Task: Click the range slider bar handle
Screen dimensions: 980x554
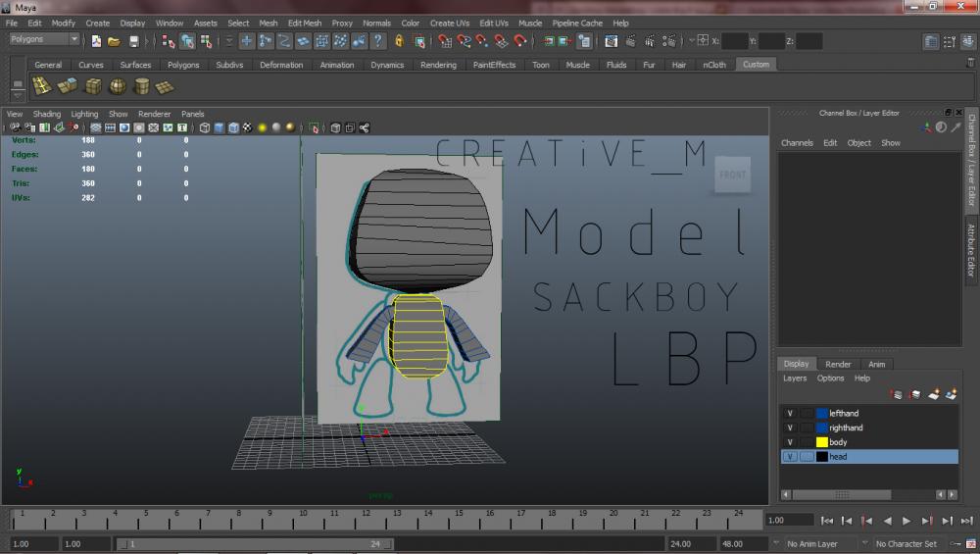Action: pyautogui.click(x=255, y=544)
